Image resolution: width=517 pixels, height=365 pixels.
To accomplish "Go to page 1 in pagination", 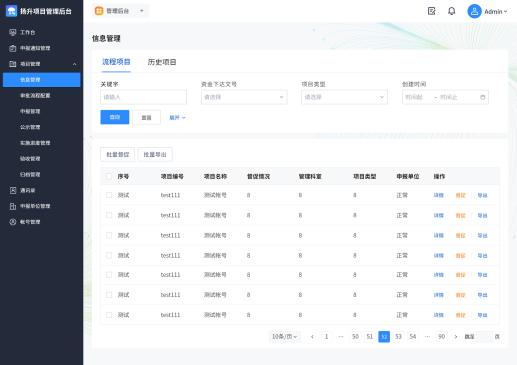I will coord(326,337).
